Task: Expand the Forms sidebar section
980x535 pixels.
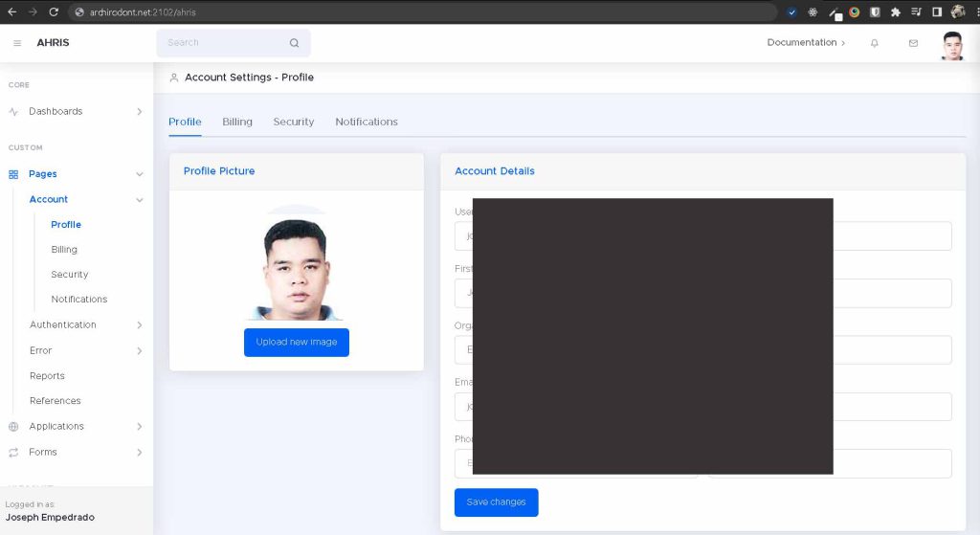Action: point(77,452)
